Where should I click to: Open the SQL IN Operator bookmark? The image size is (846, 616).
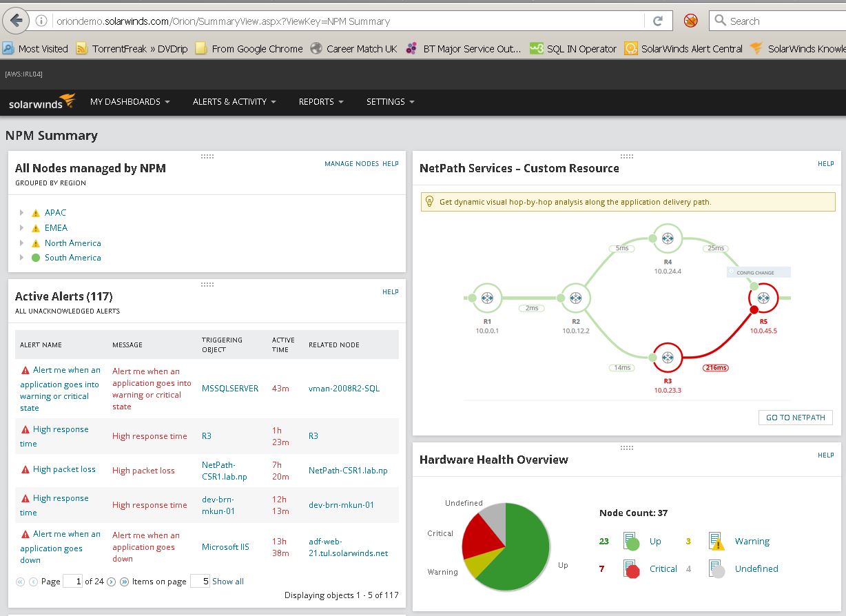click(x=573, y=49)
